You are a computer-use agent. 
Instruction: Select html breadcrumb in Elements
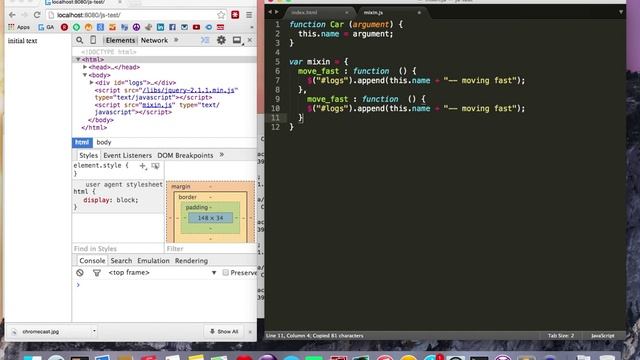click(82, 142)
